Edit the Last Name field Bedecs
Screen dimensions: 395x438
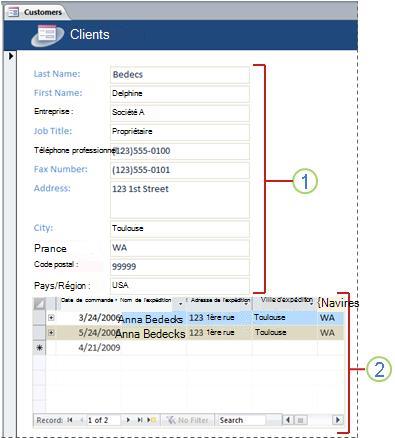click(x=180, y=75)
